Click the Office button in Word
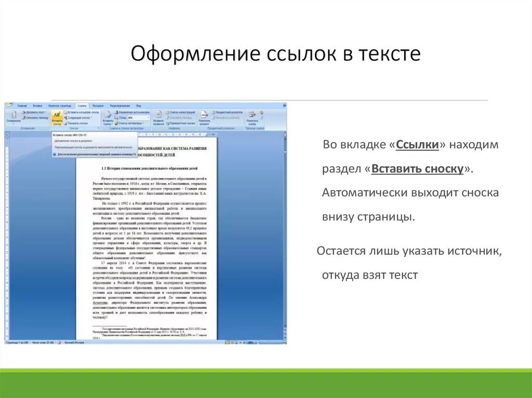 tap(8, 104)
